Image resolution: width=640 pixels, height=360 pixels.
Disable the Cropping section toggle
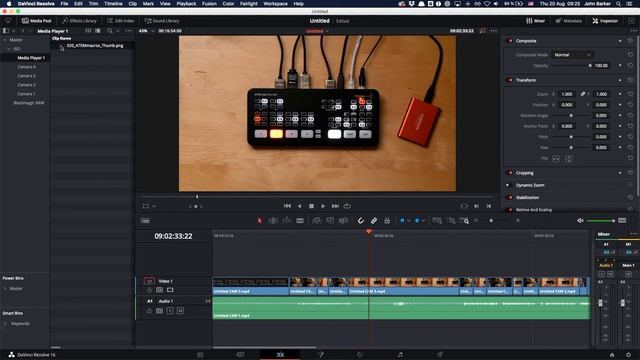[x=510, y=173]
